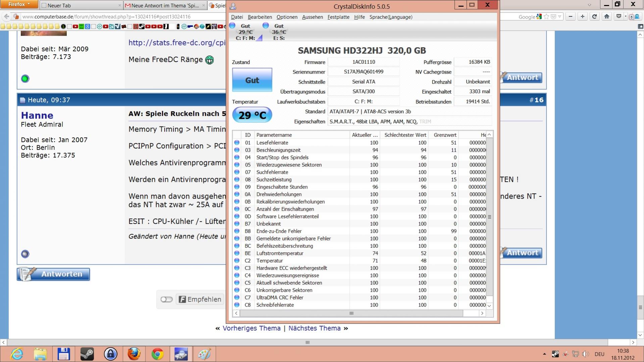Sort table by Parametername column header

[302, 135]
